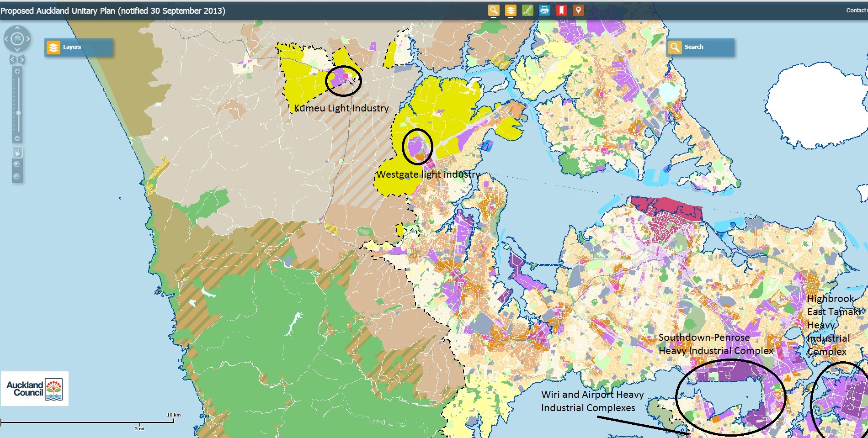This screenshot has width=868, height=438.
Task: Click the globe full-extent button
Action: pos(17,39)
